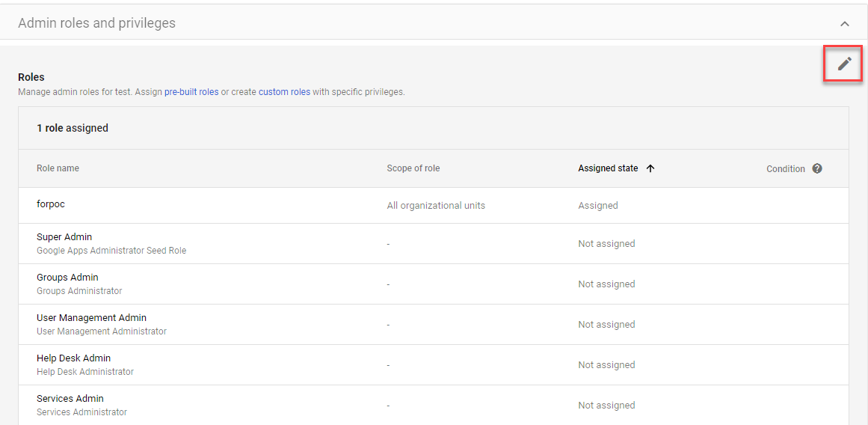Open the pre-built roles link
This screenshot has height=425, width=868.
pos(191,92)
